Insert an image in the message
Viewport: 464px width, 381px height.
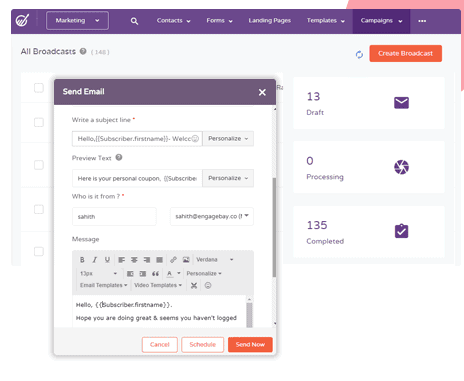point(186,260)
